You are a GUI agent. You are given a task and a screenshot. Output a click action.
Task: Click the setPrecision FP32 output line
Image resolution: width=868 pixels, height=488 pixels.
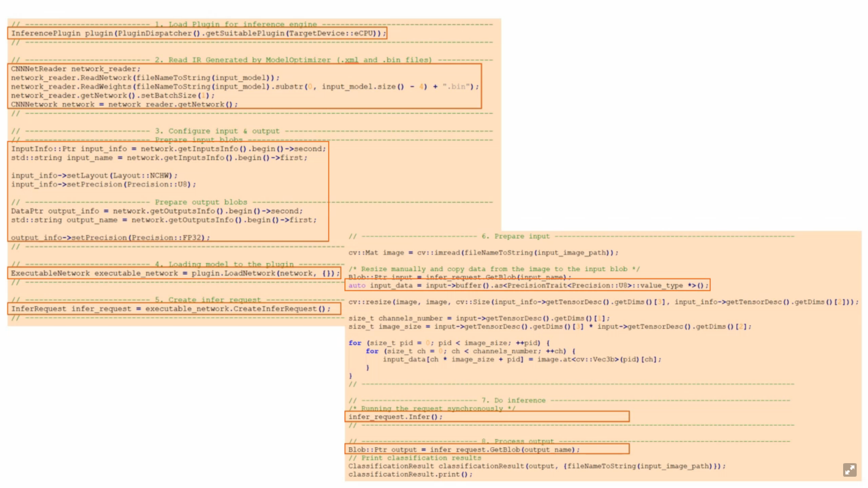click(x=110, y=238)
